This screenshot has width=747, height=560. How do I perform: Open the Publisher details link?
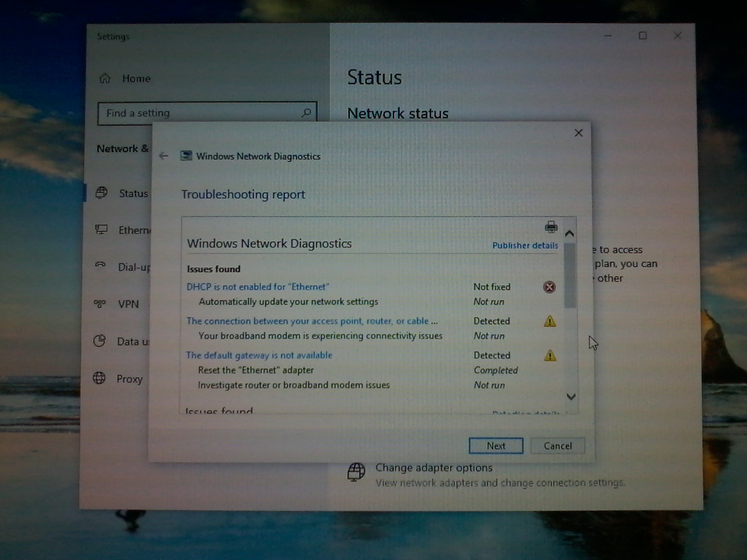tap(525, 245)
